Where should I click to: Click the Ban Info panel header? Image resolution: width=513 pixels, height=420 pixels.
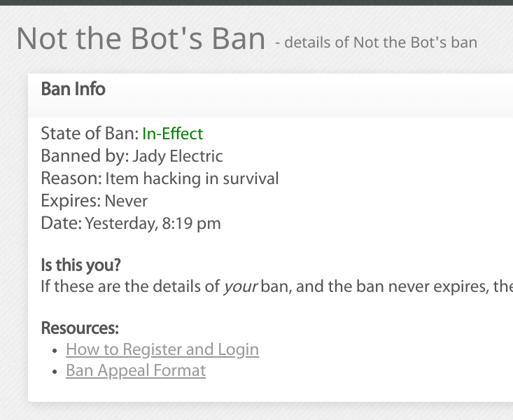click(x=270, y=95)
